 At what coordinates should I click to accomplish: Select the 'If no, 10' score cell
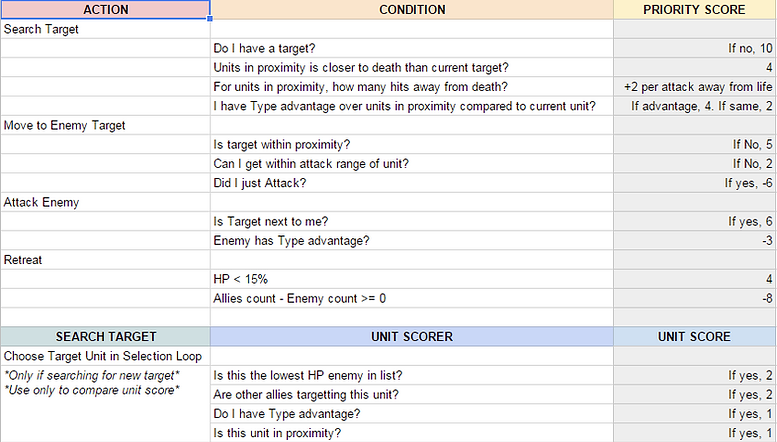(695, 49)
